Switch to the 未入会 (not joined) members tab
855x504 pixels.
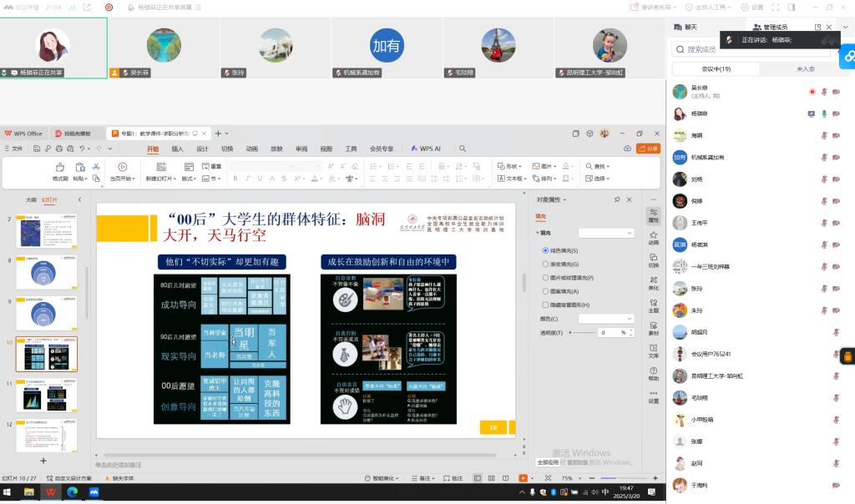(x=806, y=69)
